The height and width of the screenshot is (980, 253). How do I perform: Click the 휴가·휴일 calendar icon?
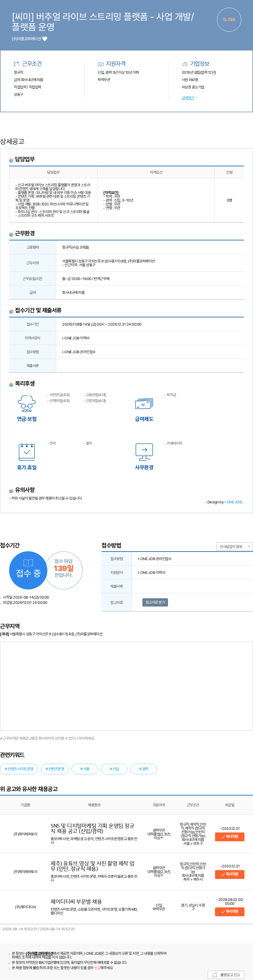click(27, 452)
